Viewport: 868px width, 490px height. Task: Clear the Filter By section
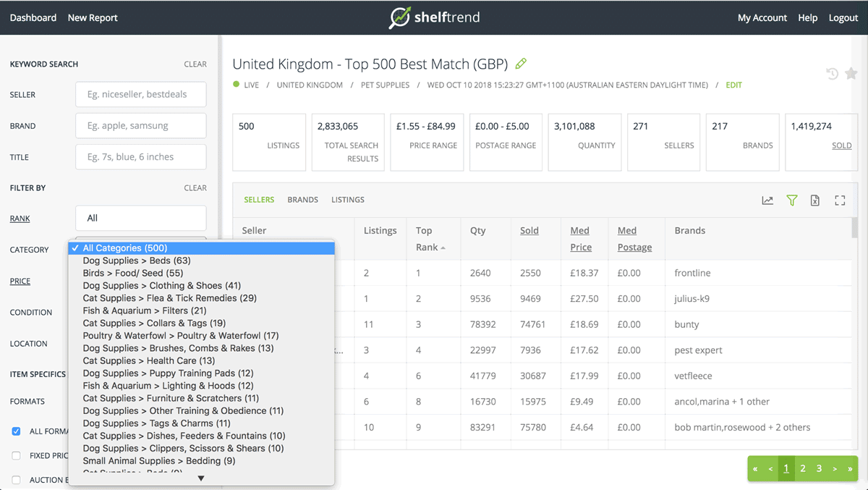195,188
